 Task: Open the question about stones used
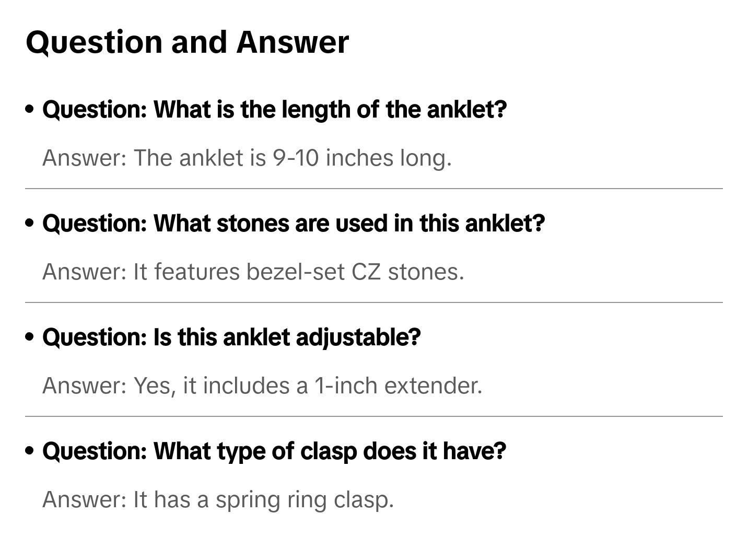(x=293, y=224)
